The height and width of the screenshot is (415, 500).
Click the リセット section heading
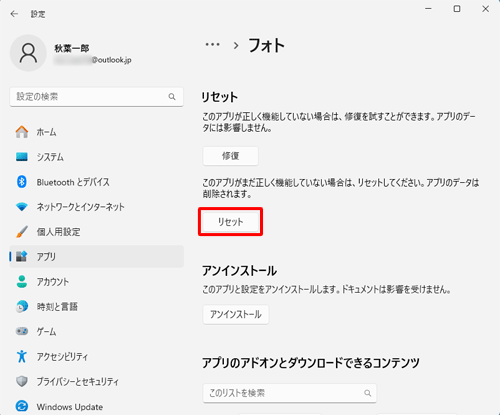tap(220, 97)
